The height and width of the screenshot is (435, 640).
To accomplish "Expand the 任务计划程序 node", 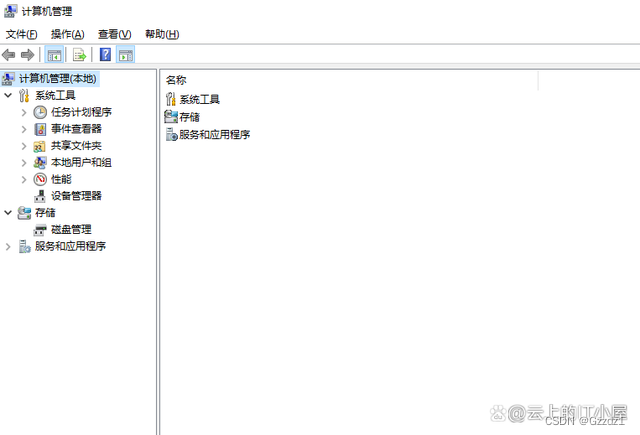I will [24, 112].
